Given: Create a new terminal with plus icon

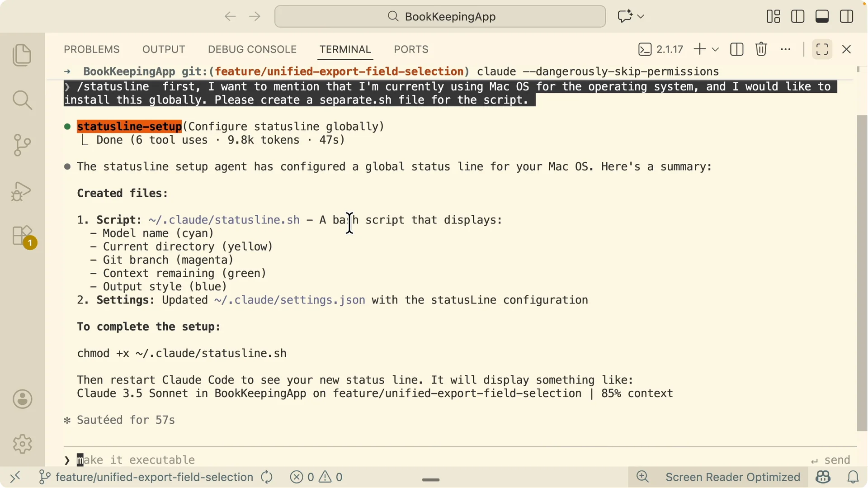Looking at the screenshot, I should pyautogui.click(x=699, y=49).
